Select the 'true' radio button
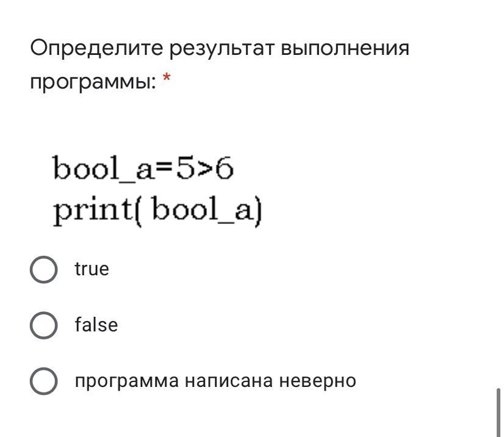504x437 pixels. (x=44, y=269)
